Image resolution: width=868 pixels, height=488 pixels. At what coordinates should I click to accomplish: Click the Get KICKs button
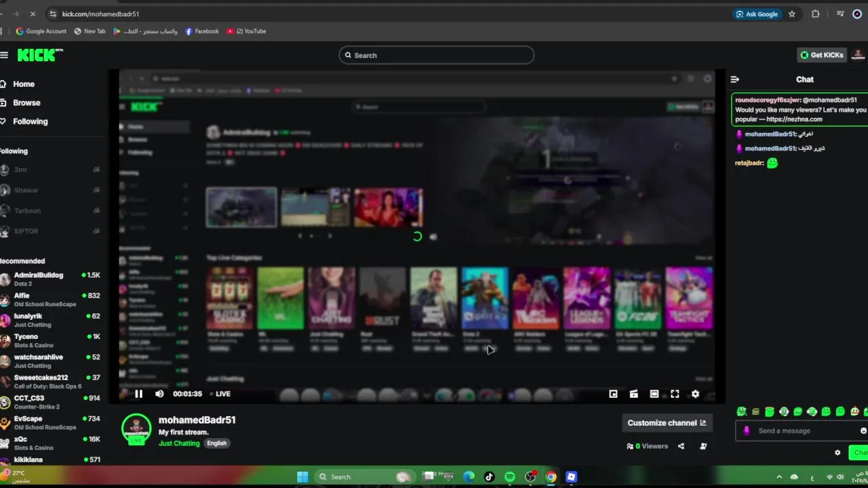pyautogui.click(x=822, y=55)
